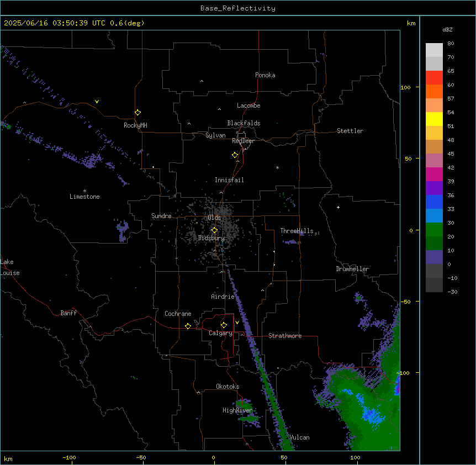Image resolution: width=476 pixels, height=465 pixels.
Task: Select the RedDeer city label
Action: pyautogui.click(x=243, y=141)
